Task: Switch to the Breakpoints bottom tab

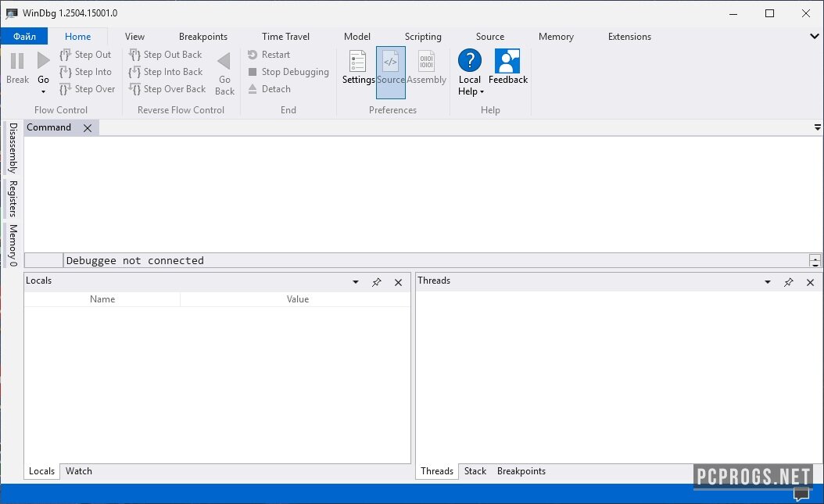Action: pos(521,471)
